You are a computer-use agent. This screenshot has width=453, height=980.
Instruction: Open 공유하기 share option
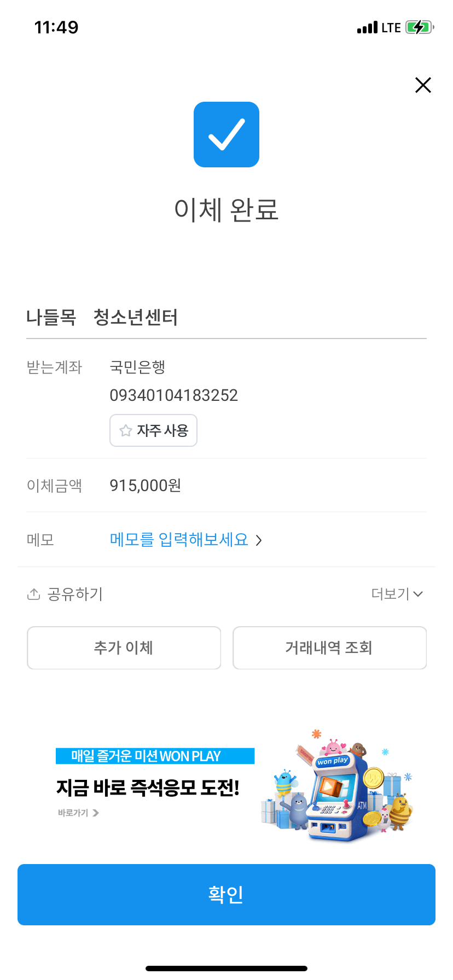pos(75,594)
